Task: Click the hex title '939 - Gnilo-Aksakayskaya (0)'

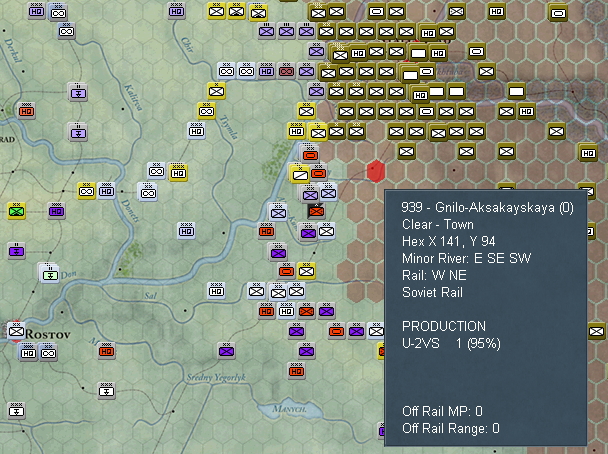Action: click(x=487, y=207)
